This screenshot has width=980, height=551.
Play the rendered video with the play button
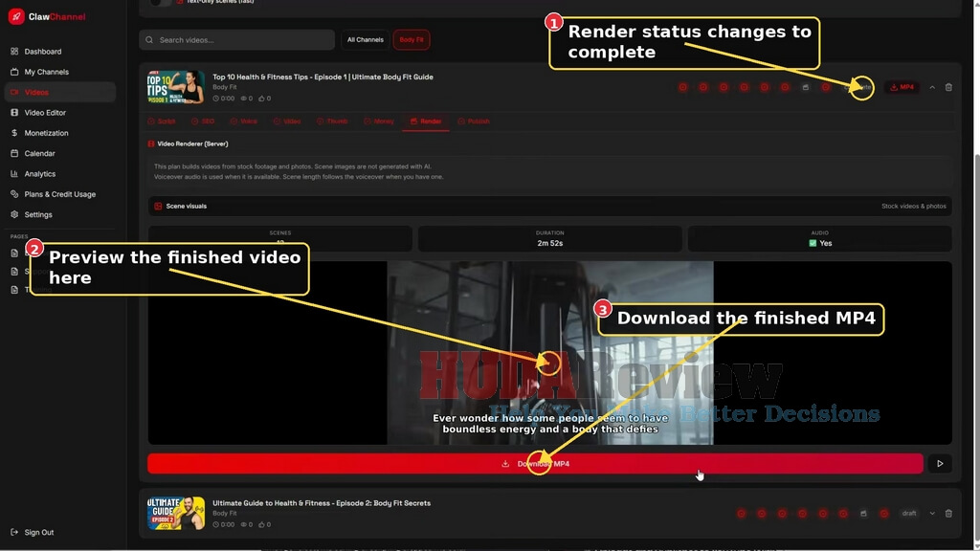(x=940, y=464)
